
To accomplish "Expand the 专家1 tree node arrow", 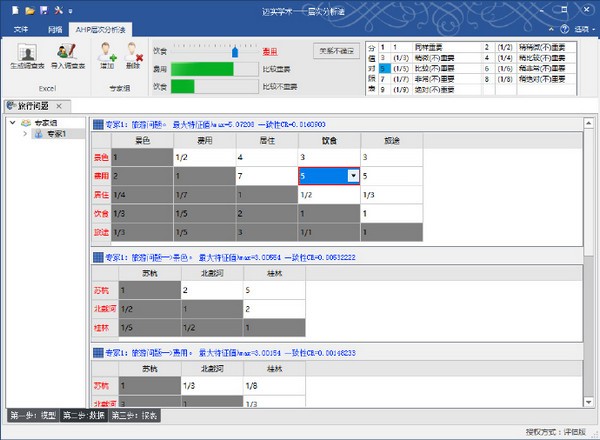I will [25, 133].
